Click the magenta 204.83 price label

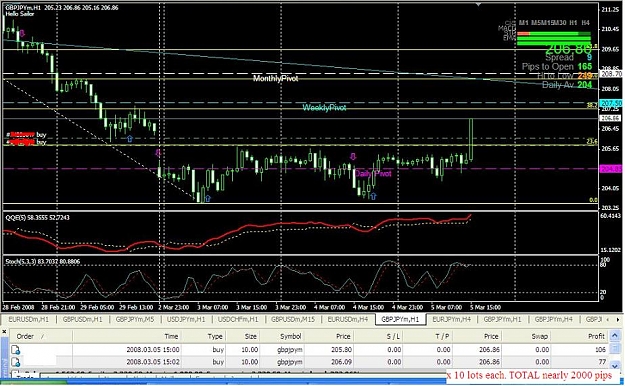click(611, 169)
